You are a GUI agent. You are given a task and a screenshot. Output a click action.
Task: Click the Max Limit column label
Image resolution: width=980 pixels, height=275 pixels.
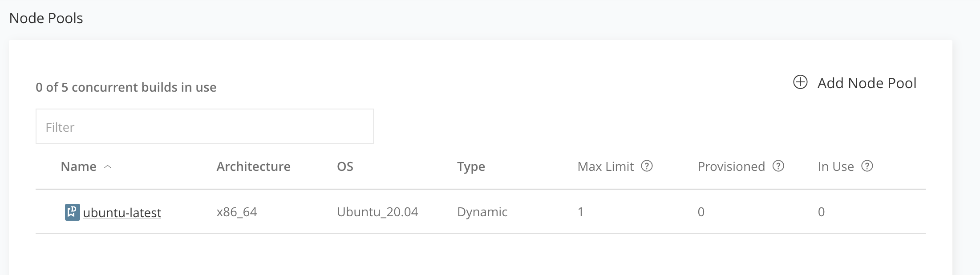pyautogui.click(x=605, y=166)
